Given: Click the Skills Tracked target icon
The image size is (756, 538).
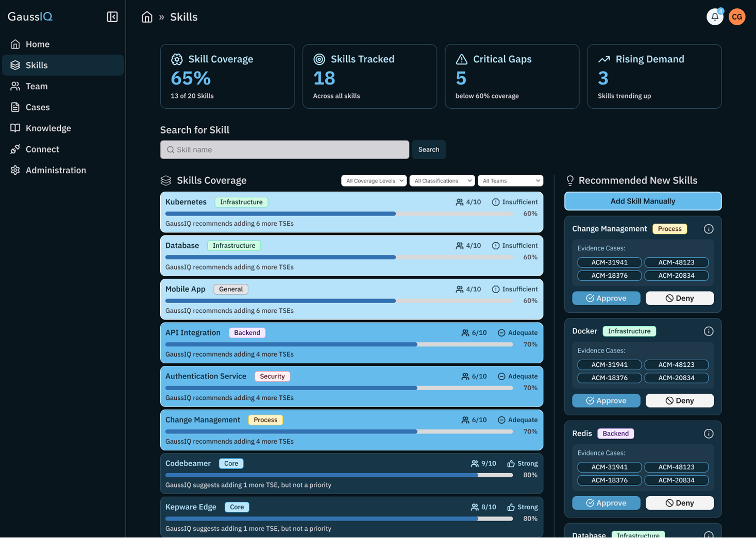Looking at the screenshot, I should click(x=320, y=59).
